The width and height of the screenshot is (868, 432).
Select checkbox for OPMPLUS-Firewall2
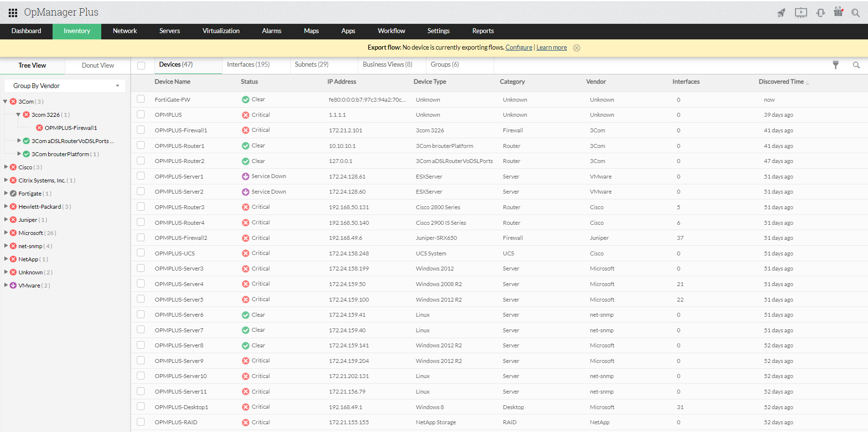click(x=141, y=237)
